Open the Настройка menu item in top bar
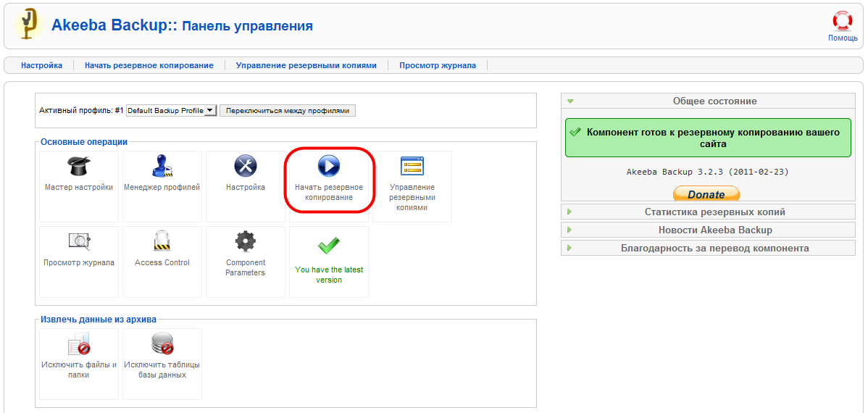Image resolution: width=868 pixels, height=413 pixels. click(x=41, y=65)
